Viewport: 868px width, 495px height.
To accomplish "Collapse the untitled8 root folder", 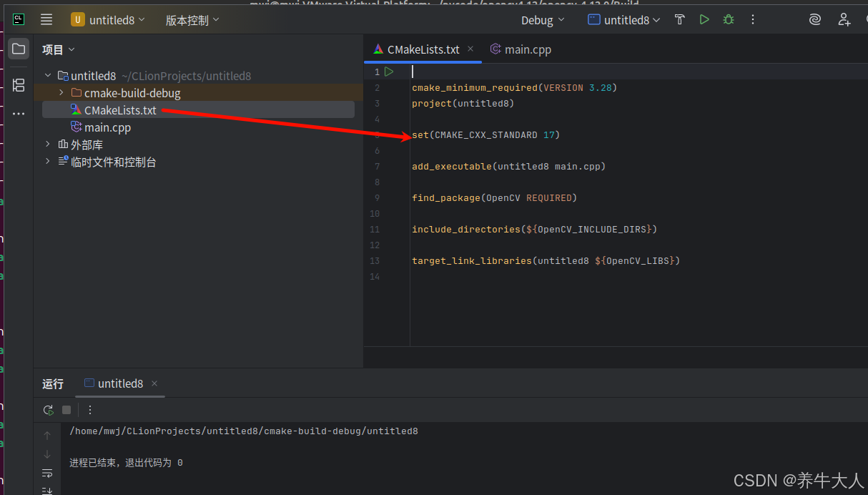I will [x=48, y=76].
